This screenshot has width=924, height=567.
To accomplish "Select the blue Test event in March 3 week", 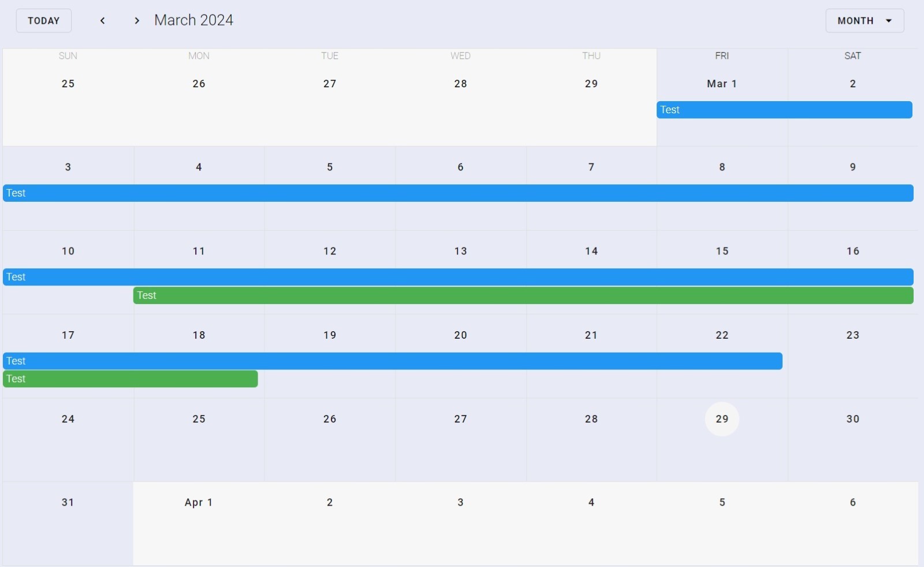I will [x=457, y=193].
